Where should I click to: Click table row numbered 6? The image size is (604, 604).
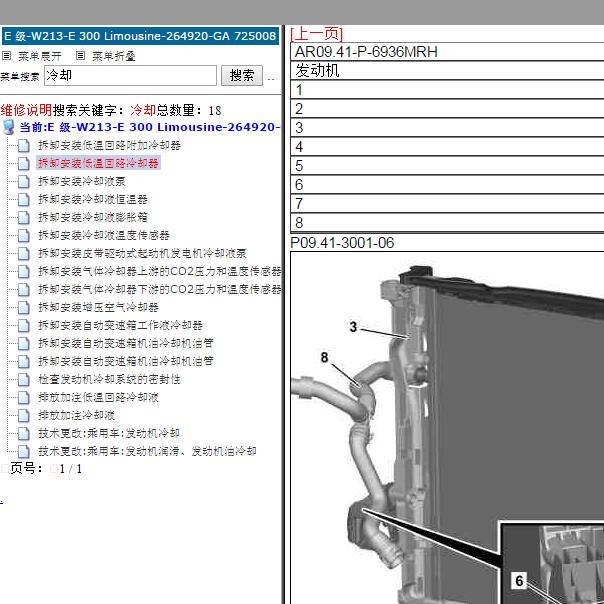(x=447, y=185)
